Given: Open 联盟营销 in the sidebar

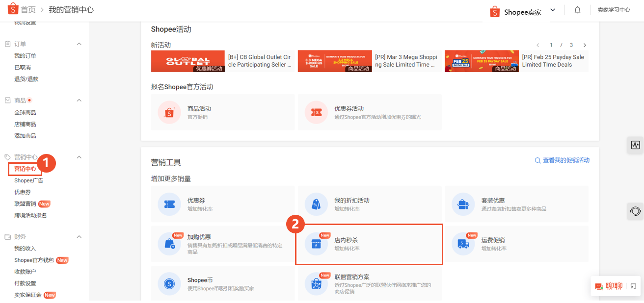Looking at the screenshot, I should [25, 204].
